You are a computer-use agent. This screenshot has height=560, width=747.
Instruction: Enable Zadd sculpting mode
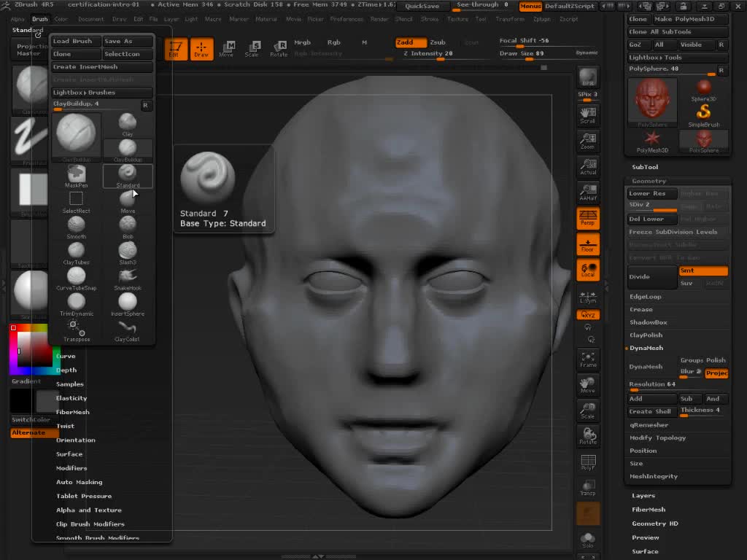(410, 42)
